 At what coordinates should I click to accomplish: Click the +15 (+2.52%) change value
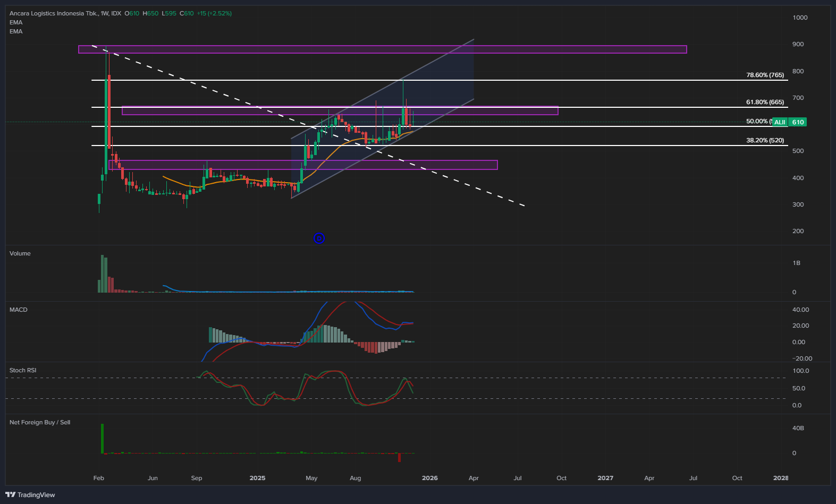click(x=214, y=13)
